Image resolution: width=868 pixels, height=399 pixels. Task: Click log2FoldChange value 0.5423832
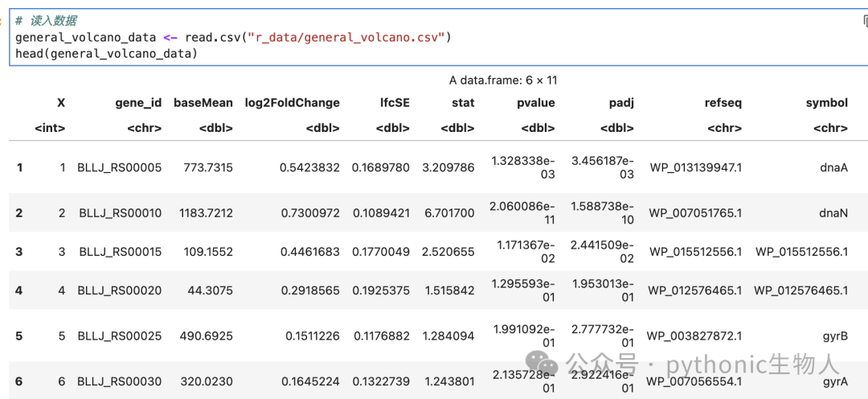[310, 167]
